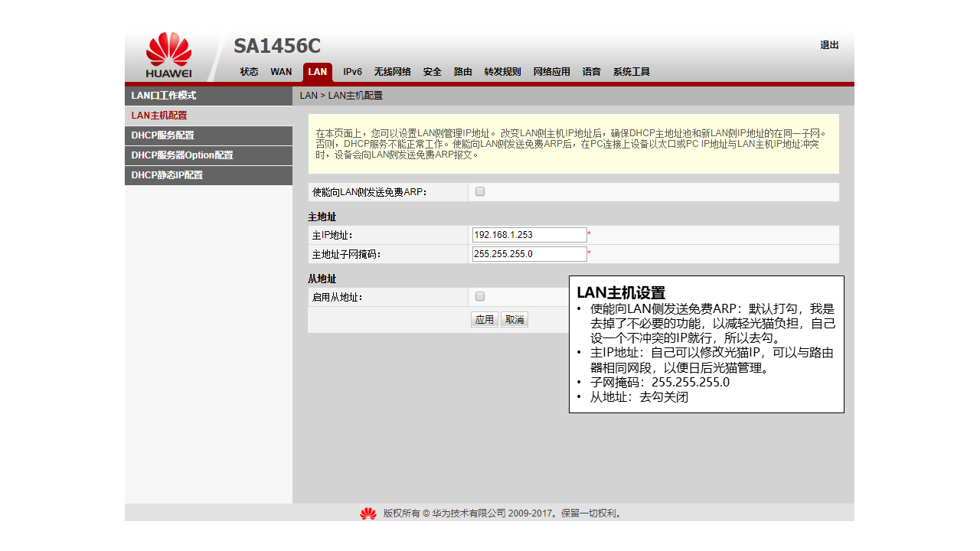Enable 使能向LAN侧发送免费ARP checkbox
The height and width of the screenshot is (551, 980).
(x=480, y=191)
